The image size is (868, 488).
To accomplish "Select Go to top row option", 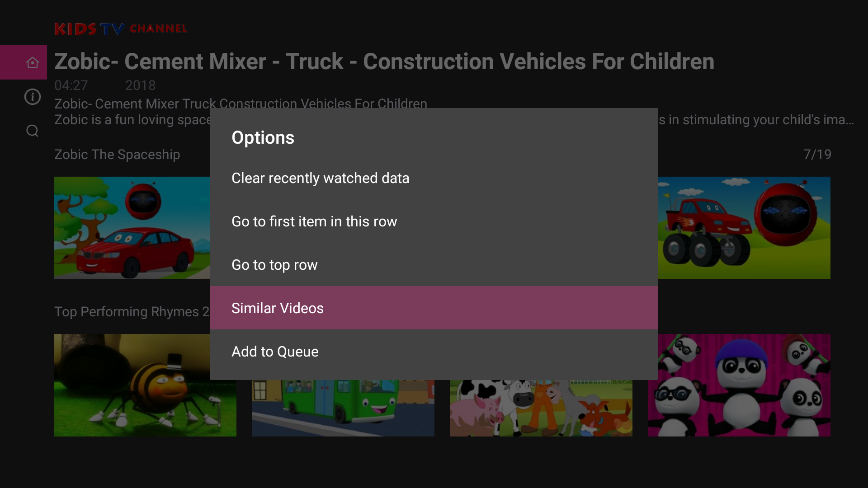I will (274, 265).
